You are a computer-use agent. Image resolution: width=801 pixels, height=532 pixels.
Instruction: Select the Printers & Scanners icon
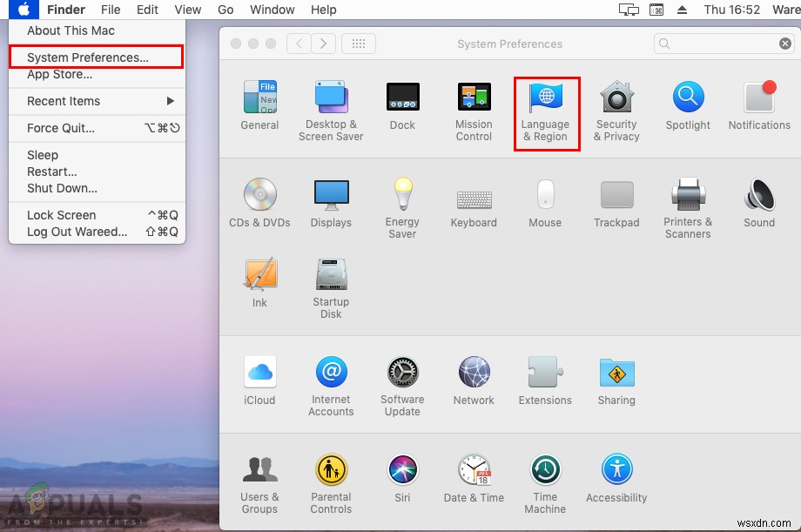tap(688, 200)
